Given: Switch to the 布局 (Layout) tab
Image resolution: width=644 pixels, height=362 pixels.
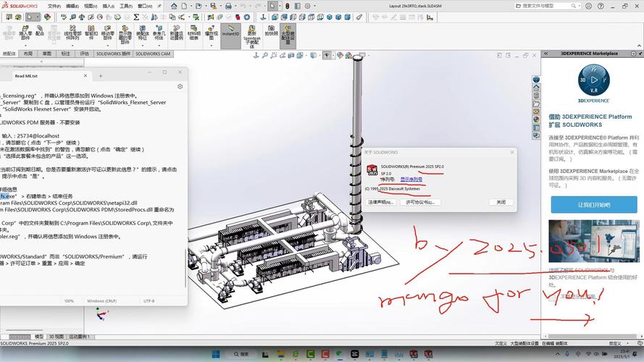Looking at the screenshot, I should pyautogui.click(x=28, y=54).
